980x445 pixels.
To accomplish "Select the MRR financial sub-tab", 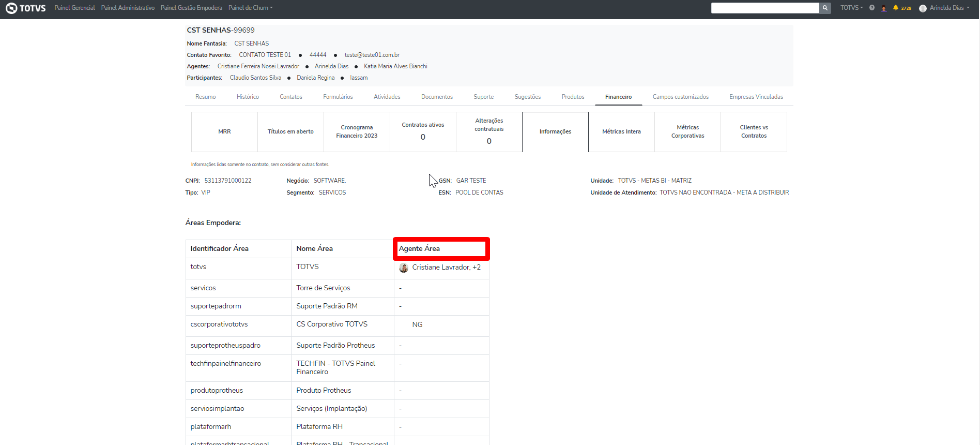I will click(224, 132).
